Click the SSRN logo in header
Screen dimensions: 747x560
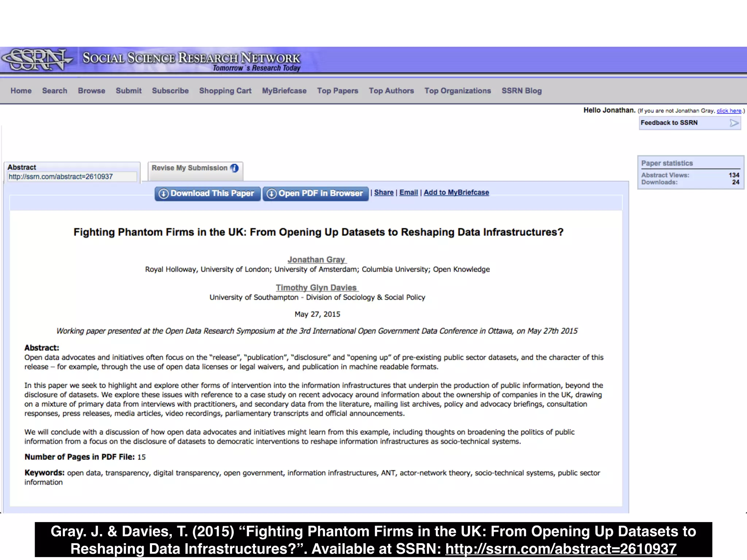coord(36,59)
